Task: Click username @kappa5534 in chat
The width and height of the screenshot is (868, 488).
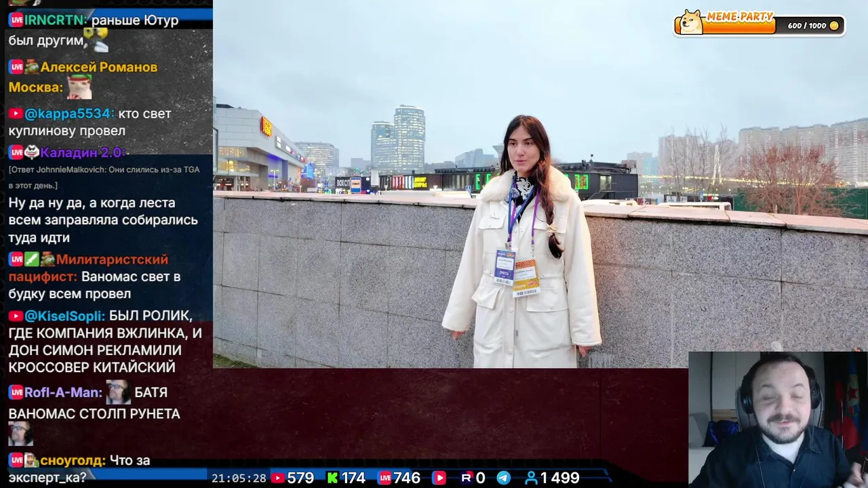Action: pos(69,113)
